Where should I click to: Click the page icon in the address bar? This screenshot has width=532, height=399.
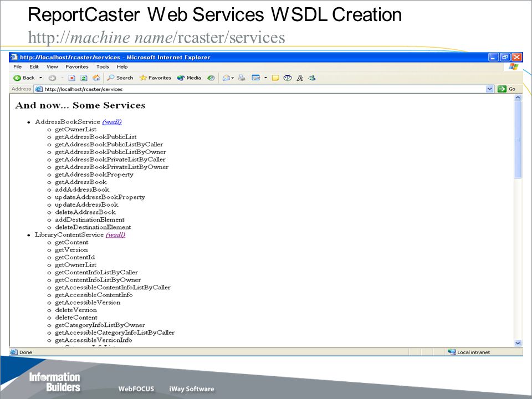point(39,89)
